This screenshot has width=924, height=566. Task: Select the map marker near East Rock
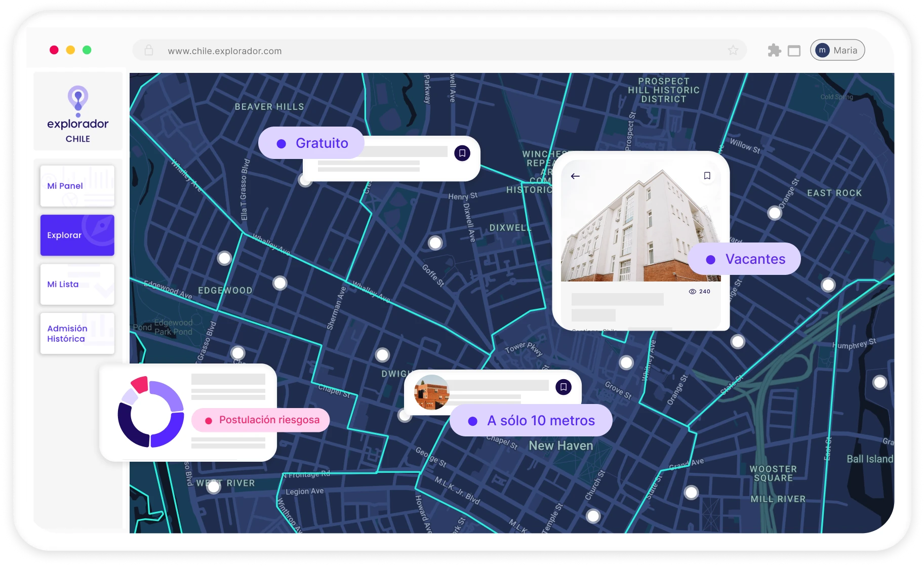pyautogui.click(x=775, y=213)
